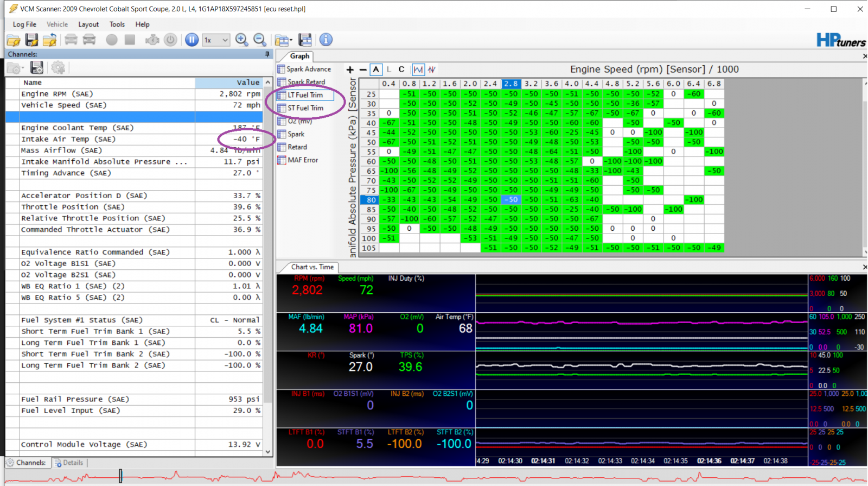This screenshot has height=486, width=868.
Task: Click the zoom out magnifier icon
Action: pos(260,40)
